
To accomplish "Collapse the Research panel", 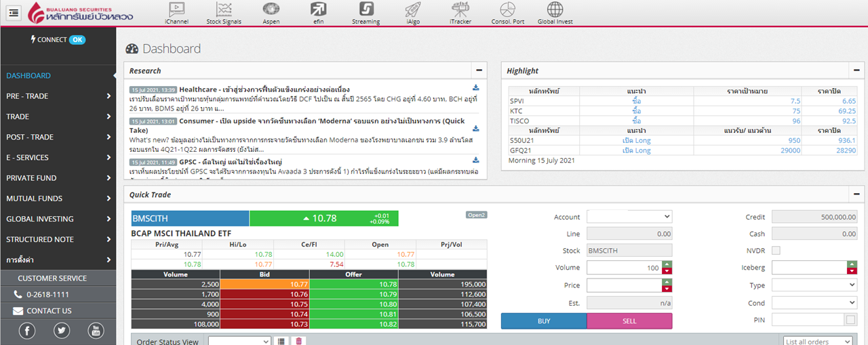I will (479, 70).
